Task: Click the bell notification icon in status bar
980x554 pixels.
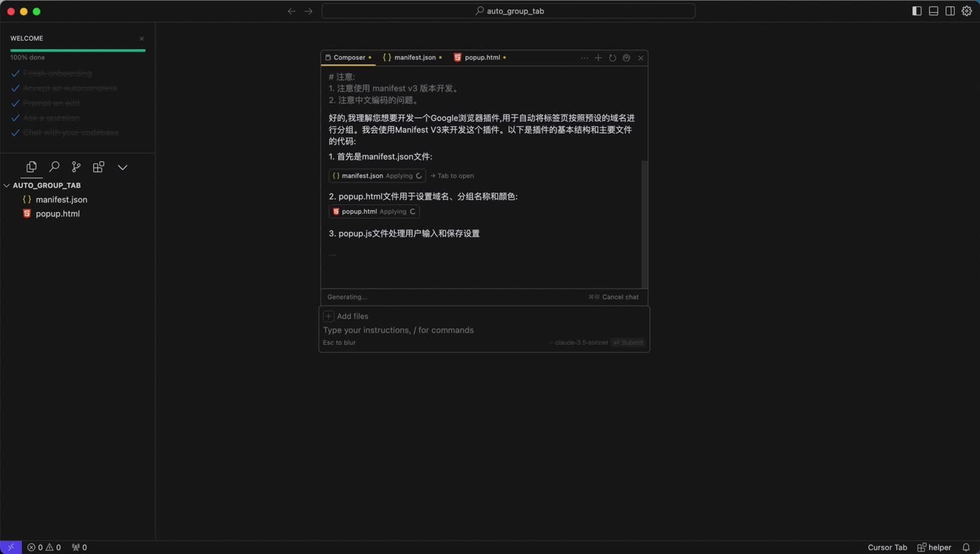Action: 967,547
